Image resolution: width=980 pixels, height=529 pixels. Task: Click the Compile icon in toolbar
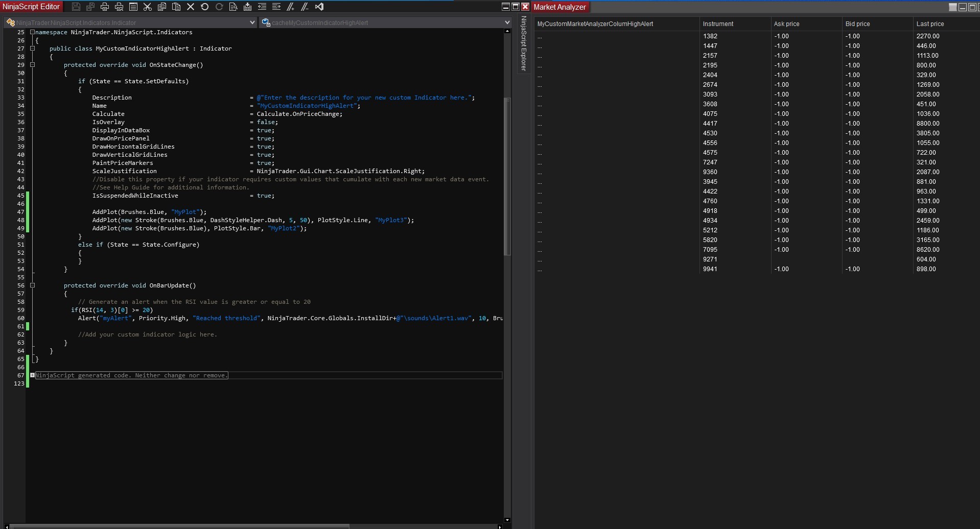[x=248, y=7]
